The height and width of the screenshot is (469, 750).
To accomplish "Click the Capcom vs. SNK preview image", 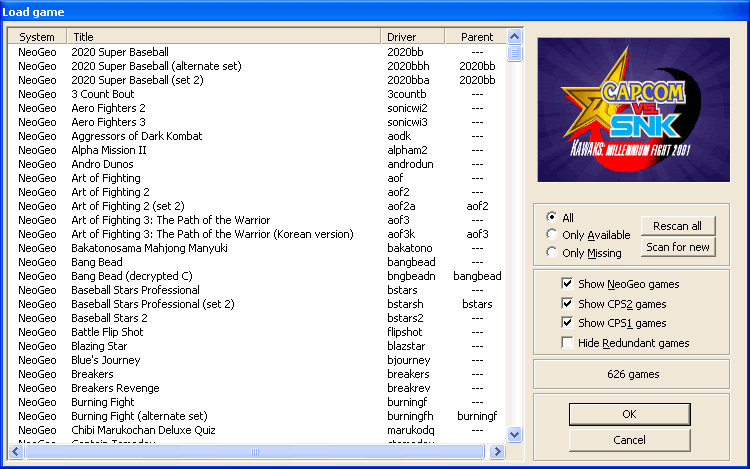I will [634, 108].
